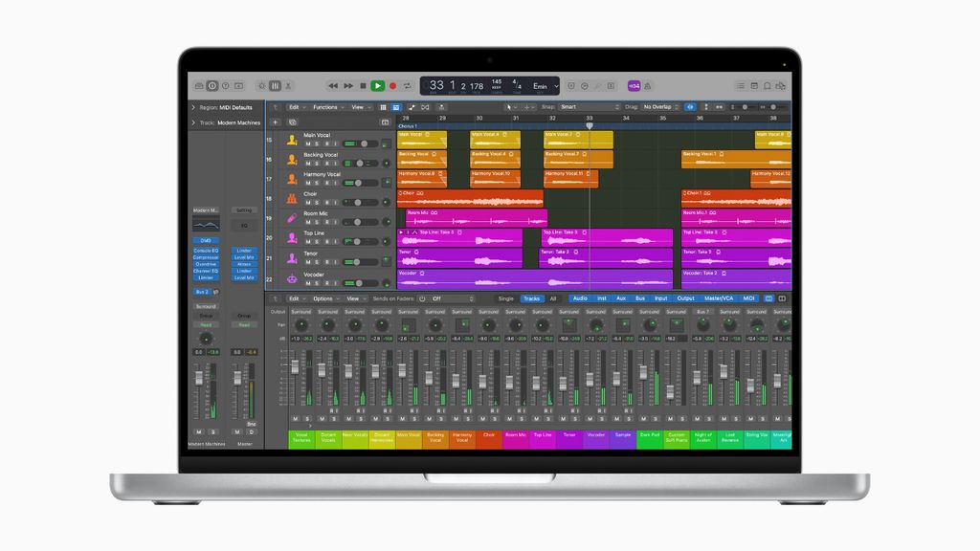Click the Tracks button above the mixer

click(533, 298)
